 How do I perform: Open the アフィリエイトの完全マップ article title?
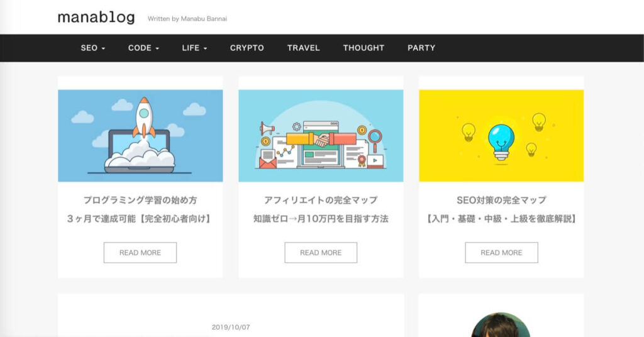click(x=321, y=200)
